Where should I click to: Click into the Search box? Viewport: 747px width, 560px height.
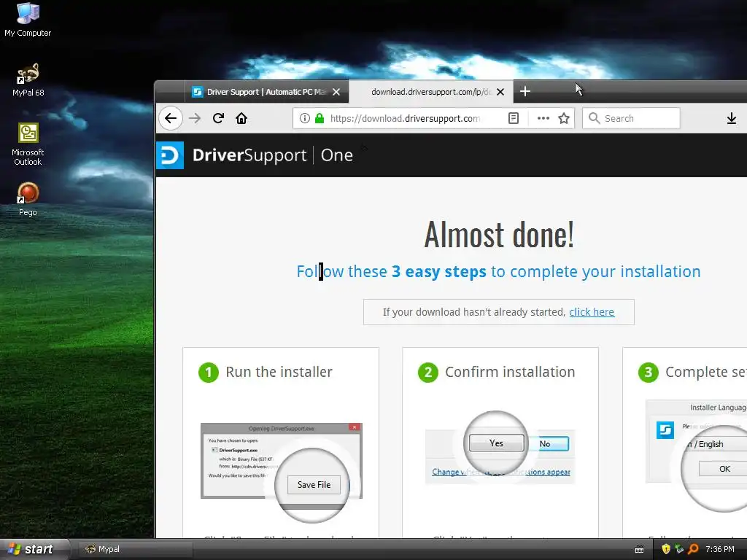tap(631, 118)
